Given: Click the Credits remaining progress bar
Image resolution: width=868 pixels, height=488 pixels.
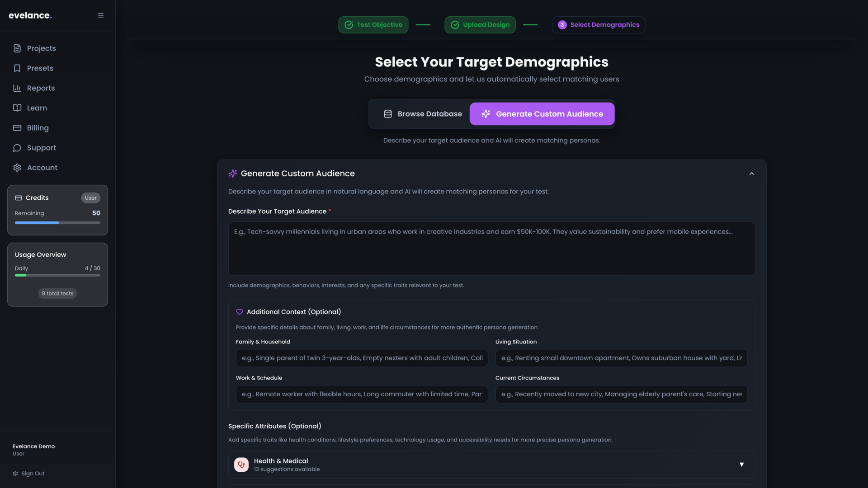Looking at the screenshot, I should click(x=57, y=223).
